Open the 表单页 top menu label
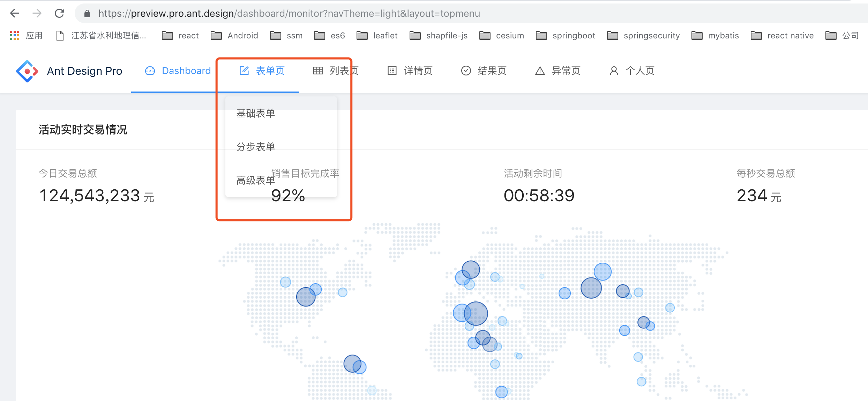This screenshot has width=868, height=401. (x=270, y=71)
